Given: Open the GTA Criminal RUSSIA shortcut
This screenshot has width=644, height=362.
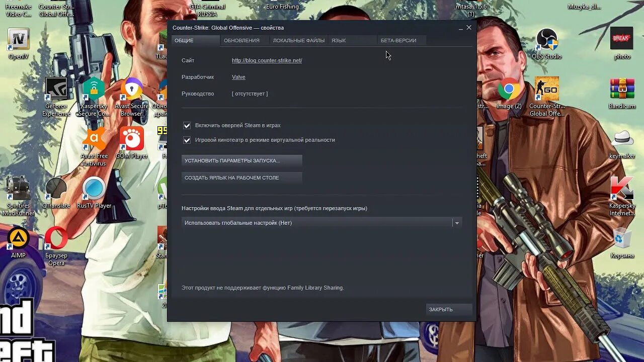Looking at the screenshot, I should tap(207, 9).
